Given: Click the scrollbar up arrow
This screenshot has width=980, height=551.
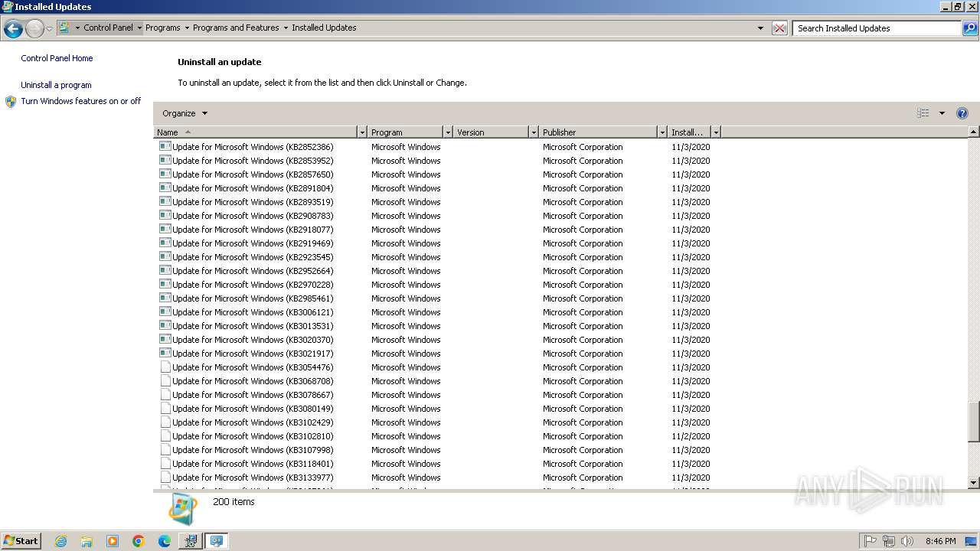Looking at the screenshot, I should [974, 132].
